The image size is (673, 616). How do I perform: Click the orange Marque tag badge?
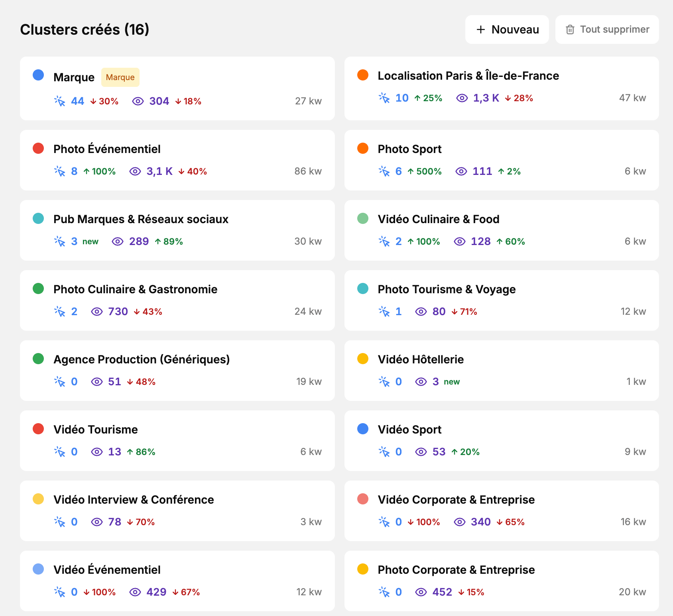point(120,77)
